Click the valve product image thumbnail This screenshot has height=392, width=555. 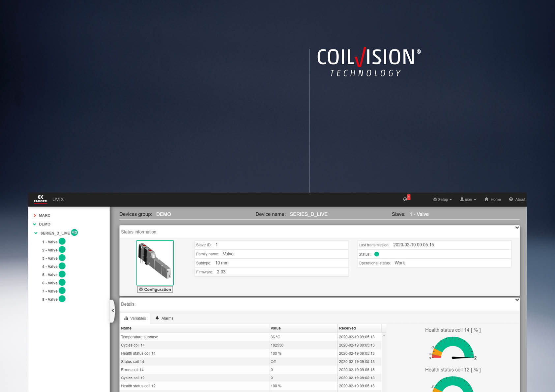[x=155, y=263]
